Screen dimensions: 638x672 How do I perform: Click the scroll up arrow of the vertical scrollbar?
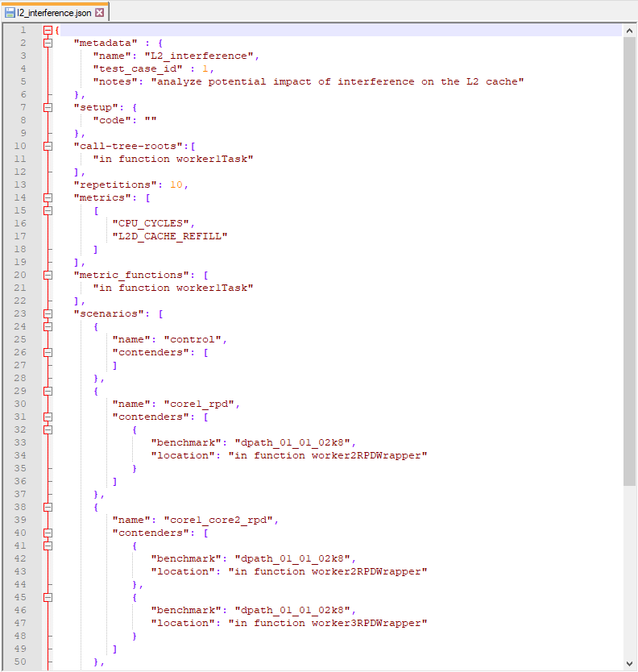click(629, 31)
